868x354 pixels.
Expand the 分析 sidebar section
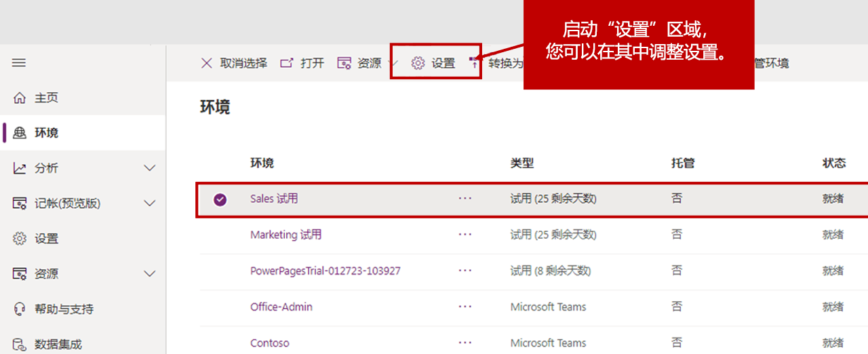[151, 168]
